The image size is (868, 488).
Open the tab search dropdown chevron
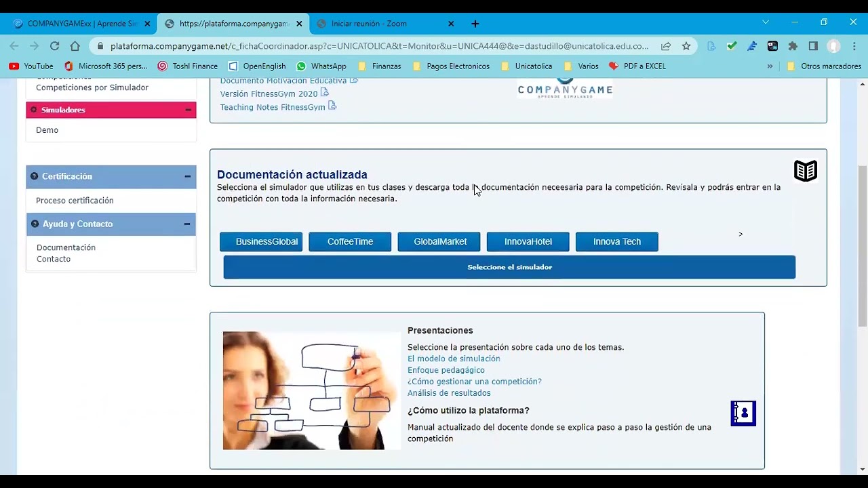[766, 22]
